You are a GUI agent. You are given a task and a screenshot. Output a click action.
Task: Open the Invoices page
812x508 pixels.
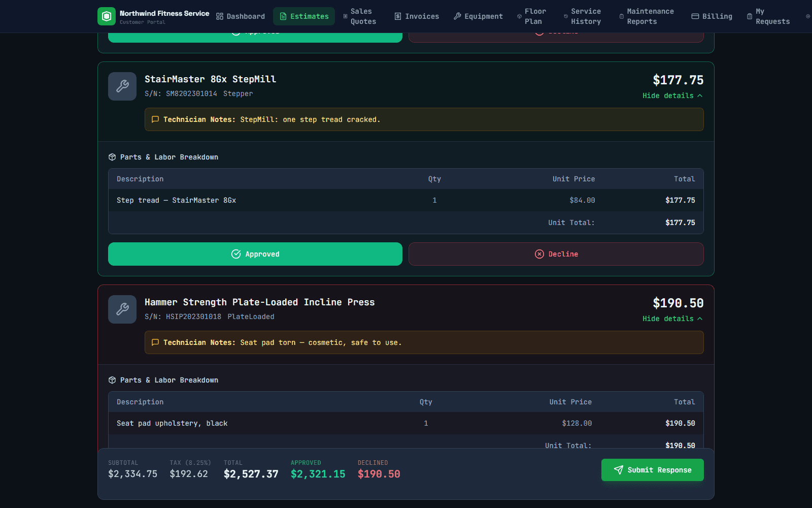coord(417,16)
